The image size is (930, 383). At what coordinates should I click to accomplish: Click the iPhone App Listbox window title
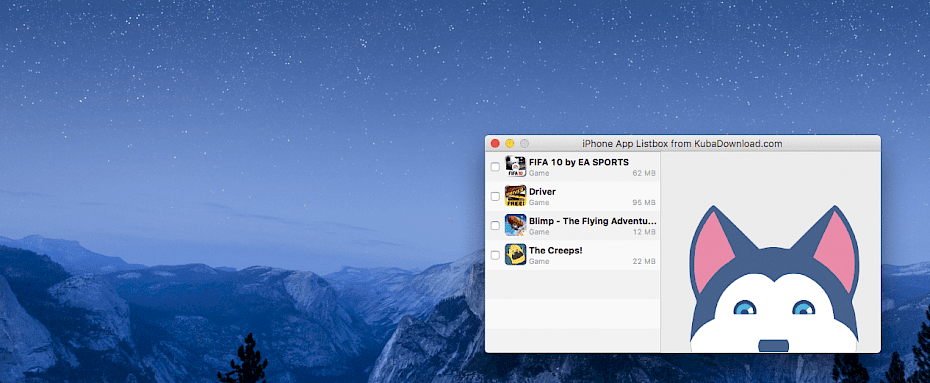pyautogui.click(x=682, y=143)
